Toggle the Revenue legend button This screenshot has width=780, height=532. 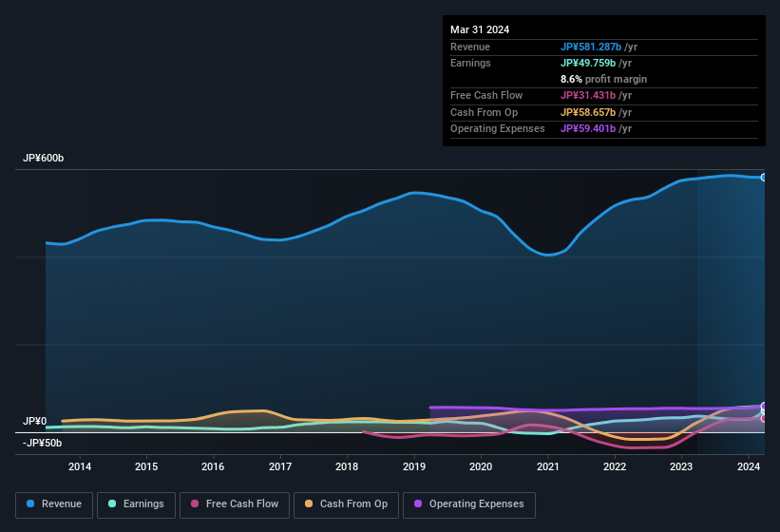click(x=56, y=504)
